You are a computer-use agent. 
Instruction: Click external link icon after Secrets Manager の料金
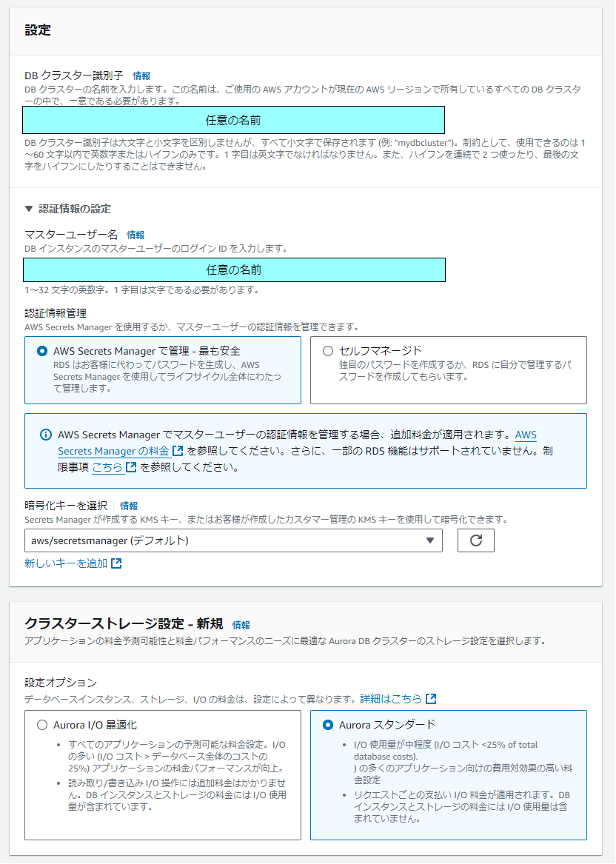(x=178, y=451)
